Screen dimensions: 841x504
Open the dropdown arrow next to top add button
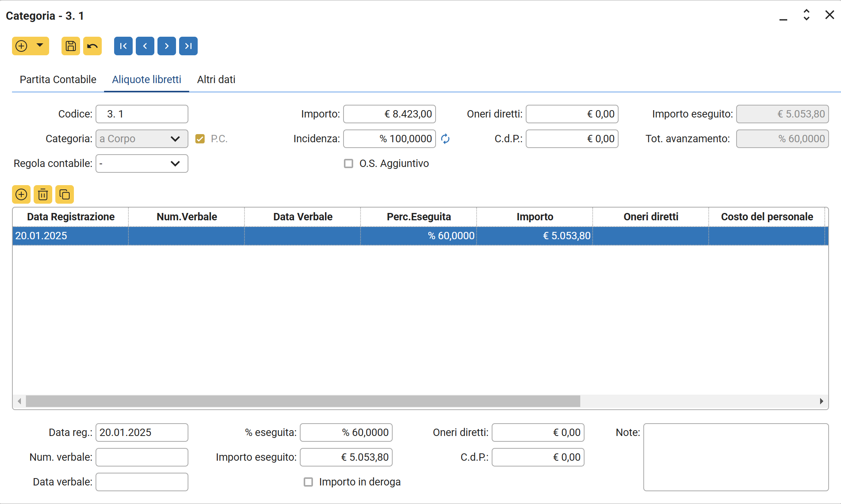click(40, 46)
